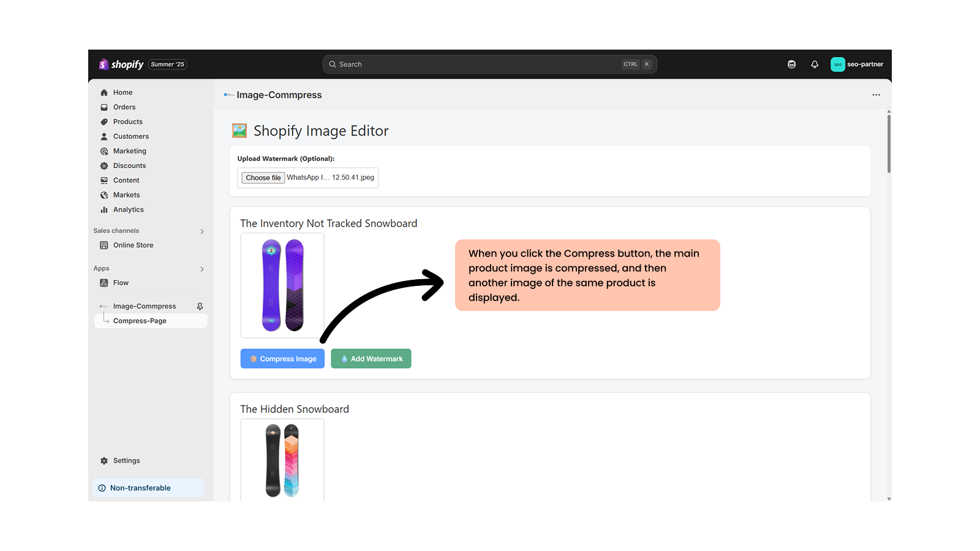Unpin the Image-Commpress app using the pin icon
The image size is (980, 551).
click(x=199, y=305)
